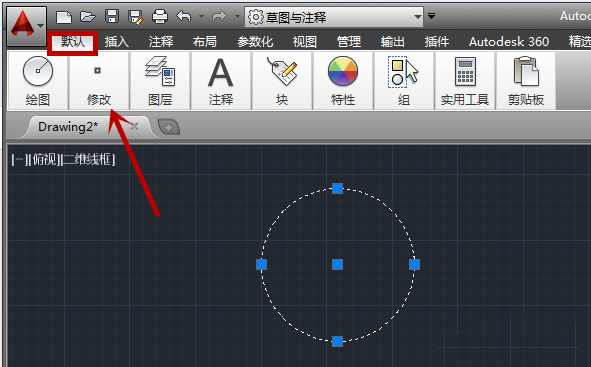591x367 pixels.
Task: Open the 修改 panel button
Action: 99,81
